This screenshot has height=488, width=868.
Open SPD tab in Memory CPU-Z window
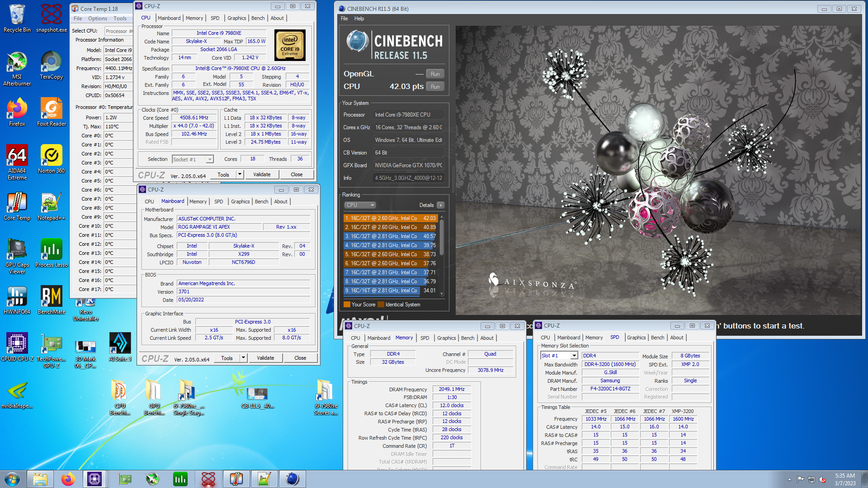[425, 338]
